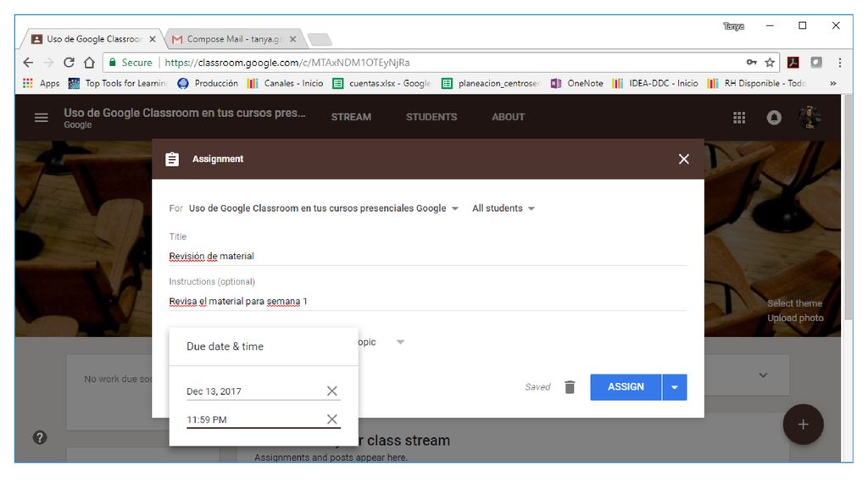Click the Title input field
This screenshot has height=488, width=868.
click(x=428, y=256)
